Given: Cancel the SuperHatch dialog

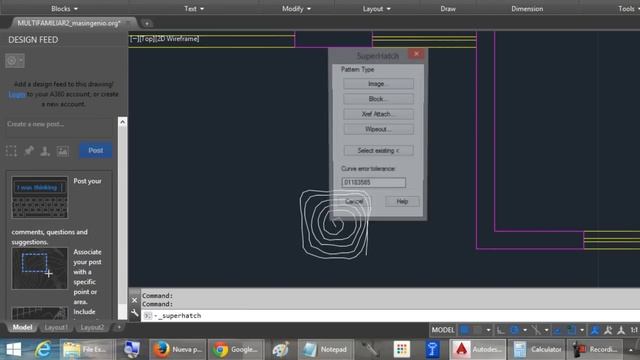Looking at the screenshot, I should click(x=354, y=201).
